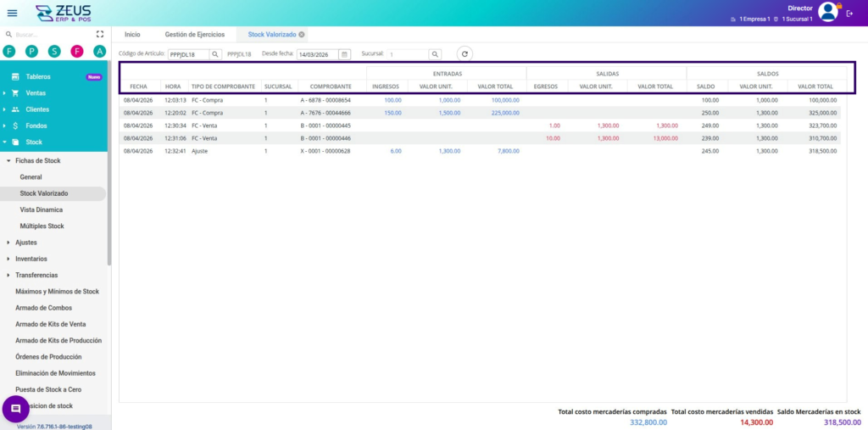Expand the Transferencias submenu

point(36,275)
